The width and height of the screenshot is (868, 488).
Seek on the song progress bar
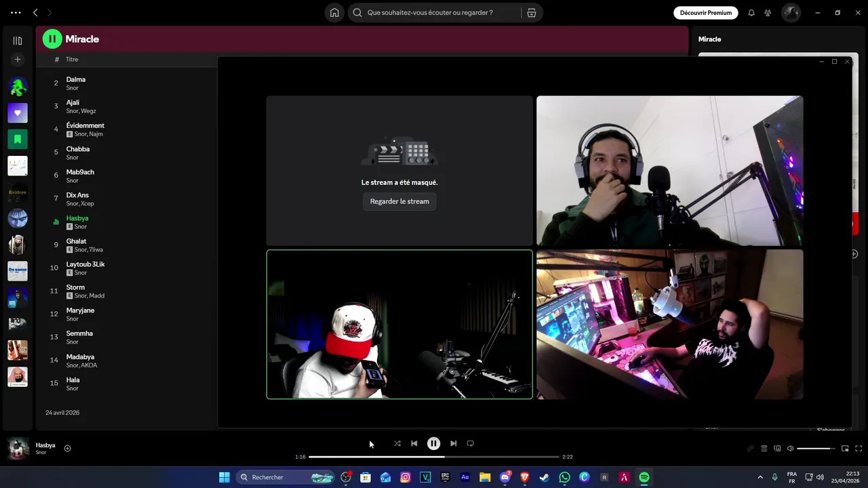click(434, 457)
